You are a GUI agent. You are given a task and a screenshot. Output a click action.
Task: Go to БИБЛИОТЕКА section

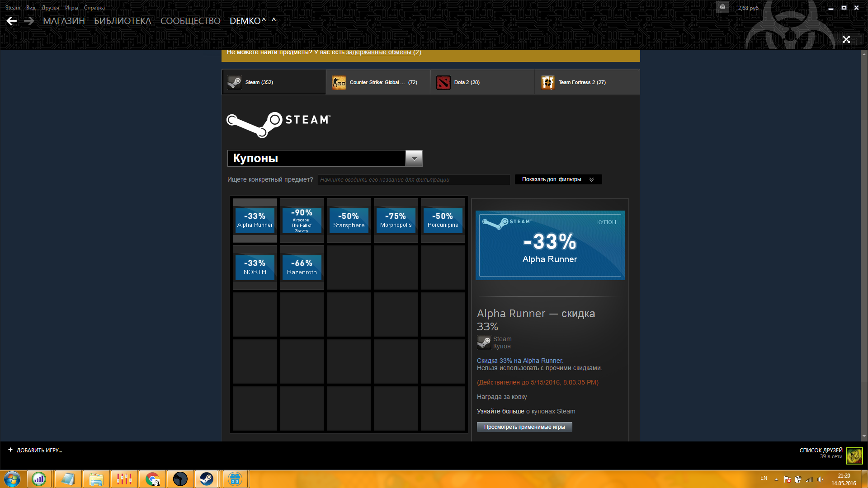(123, 21)
